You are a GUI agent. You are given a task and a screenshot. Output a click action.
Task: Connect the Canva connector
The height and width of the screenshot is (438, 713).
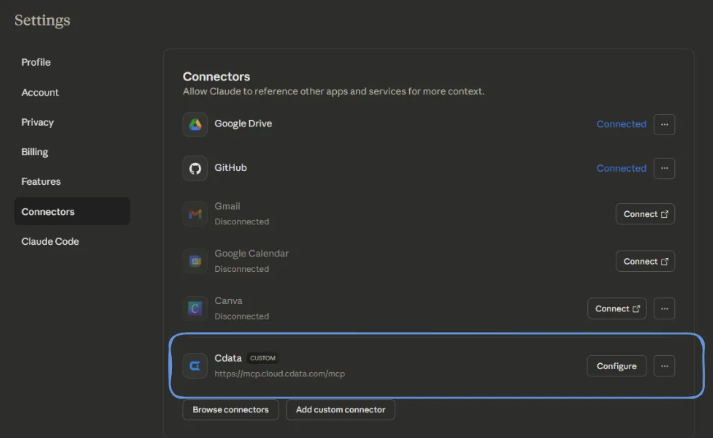pos(617,308)
